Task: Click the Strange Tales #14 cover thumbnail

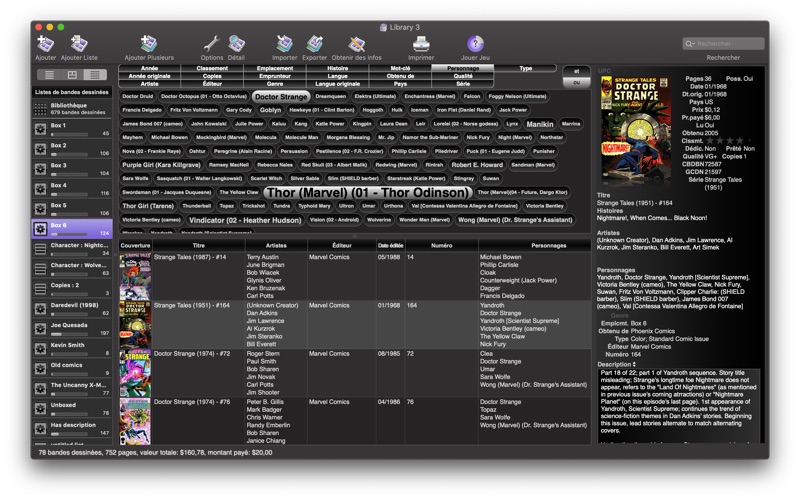Action: [x=135, y=276]
